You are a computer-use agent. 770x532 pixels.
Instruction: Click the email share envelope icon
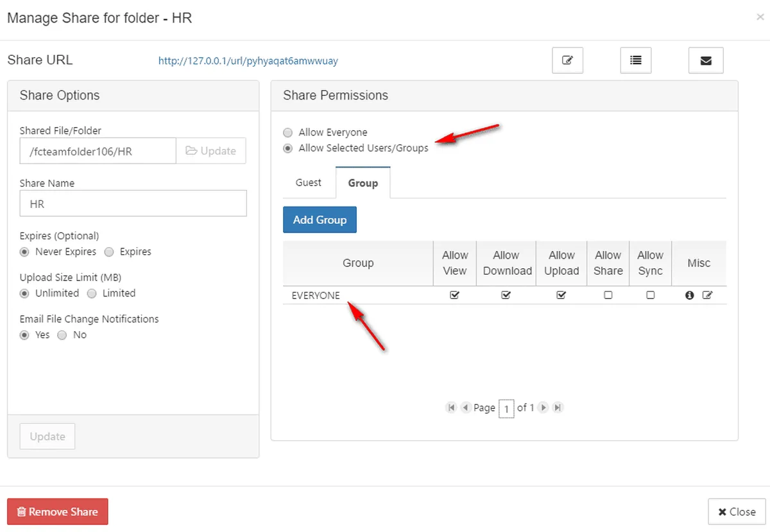click(x=706, y=60)
